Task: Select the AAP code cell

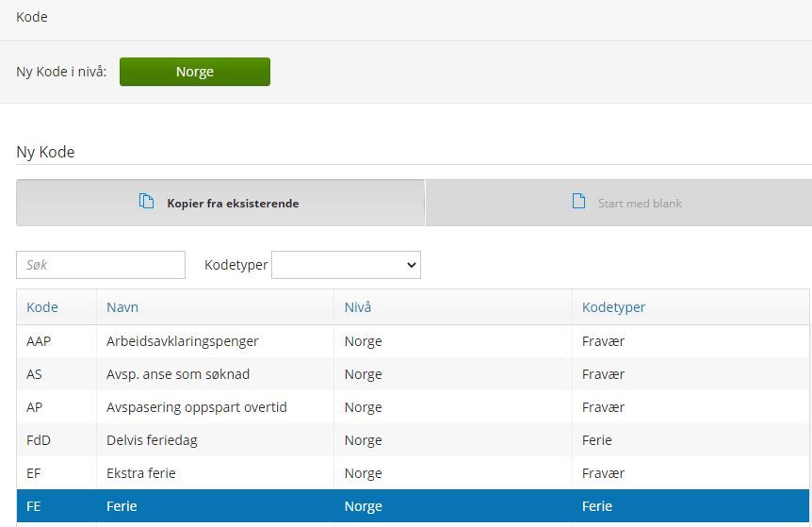Action: click(x=39, y=341)
